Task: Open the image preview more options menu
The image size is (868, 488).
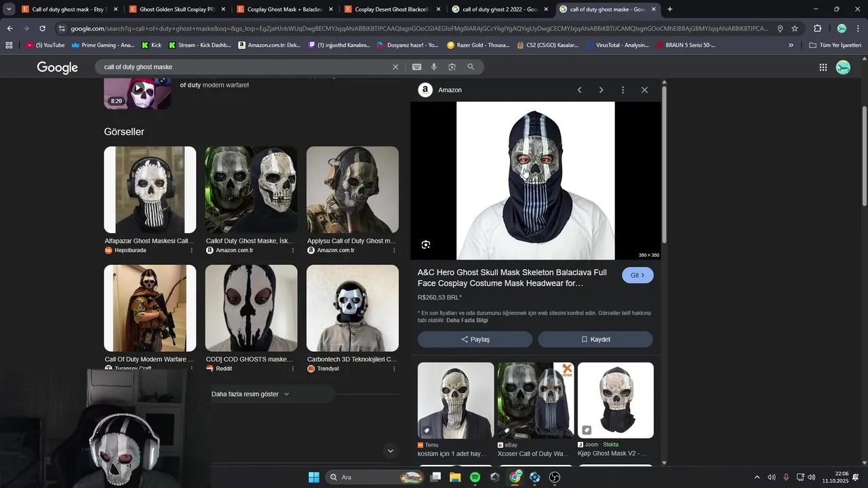Action: [623, 89]
